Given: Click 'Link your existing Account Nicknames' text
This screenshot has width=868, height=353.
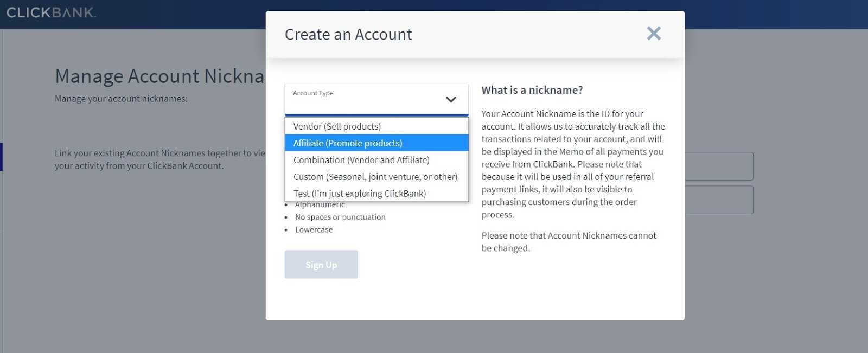Looking at the screenshot, I should pyautogui.click(x=160, y=159).
